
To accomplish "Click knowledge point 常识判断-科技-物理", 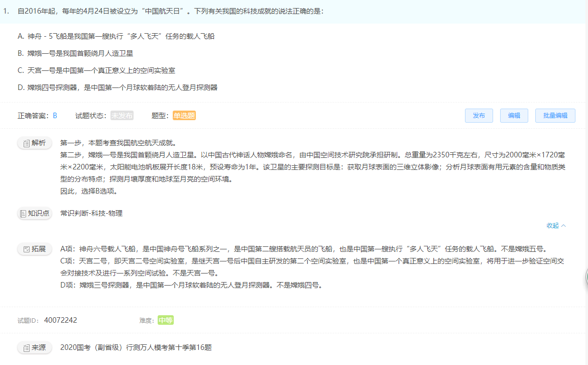I will click(91, 213).
